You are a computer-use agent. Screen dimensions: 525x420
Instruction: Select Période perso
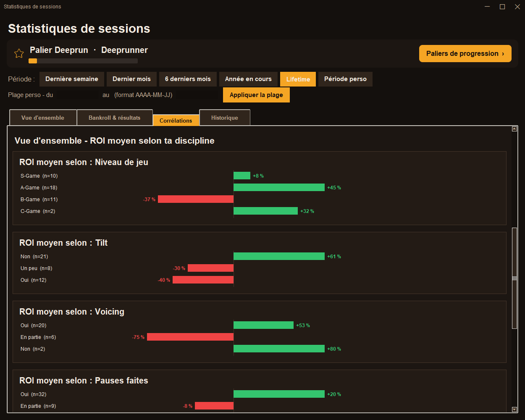pyautogui.click(x=345, y=79)
